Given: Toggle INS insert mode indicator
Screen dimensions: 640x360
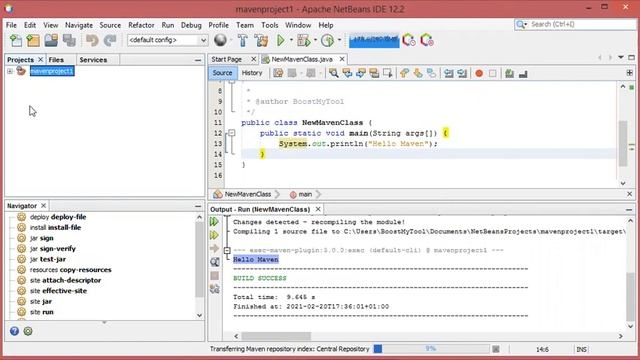Looking at the screenshot, I should (581, 349).
